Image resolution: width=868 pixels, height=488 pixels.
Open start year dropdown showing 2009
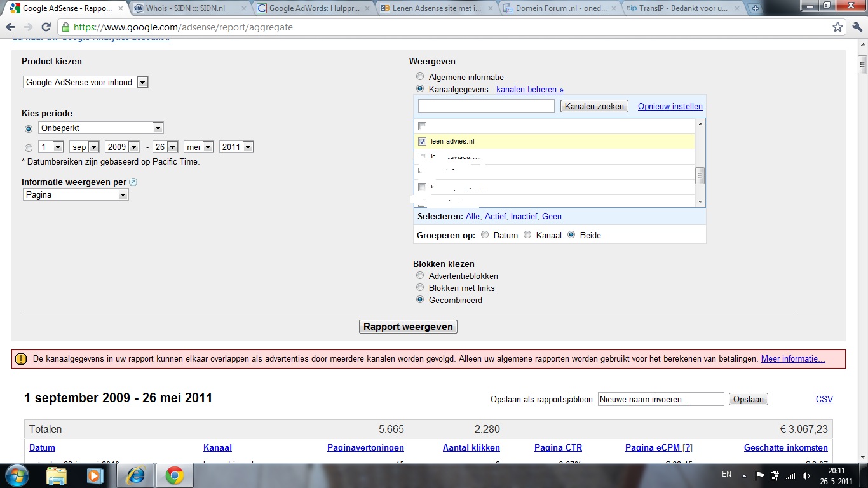point(122,147)
